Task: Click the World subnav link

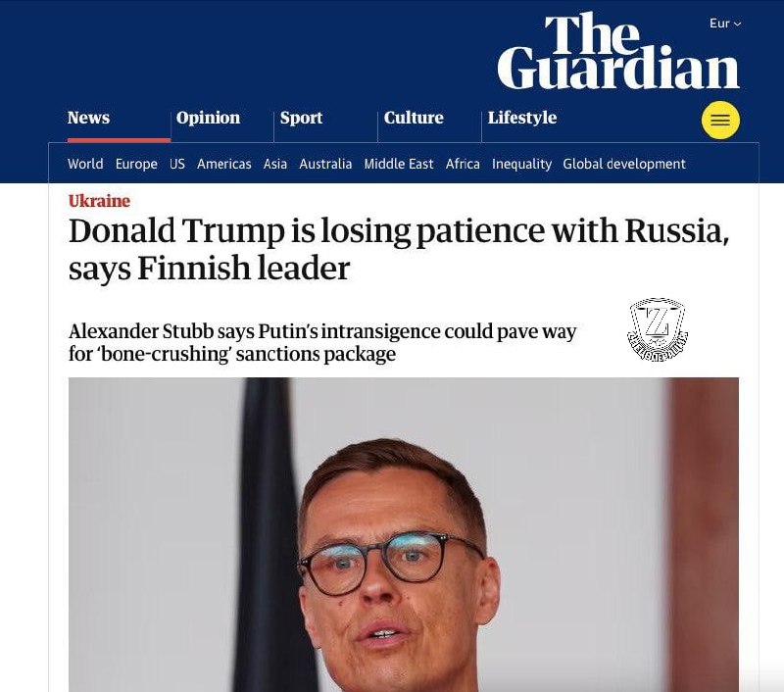Action: pos(85,164)
